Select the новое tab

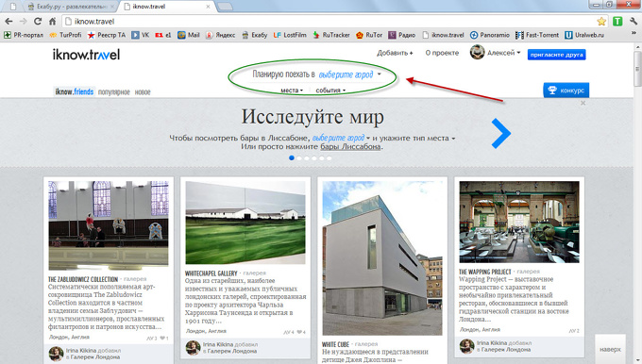(143, 92)
